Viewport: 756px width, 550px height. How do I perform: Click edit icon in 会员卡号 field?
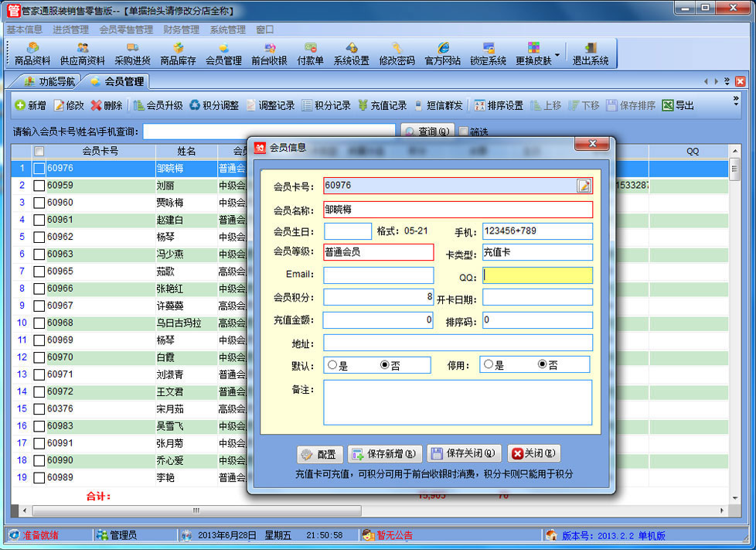pyautogui.click(x=584, y=186)
